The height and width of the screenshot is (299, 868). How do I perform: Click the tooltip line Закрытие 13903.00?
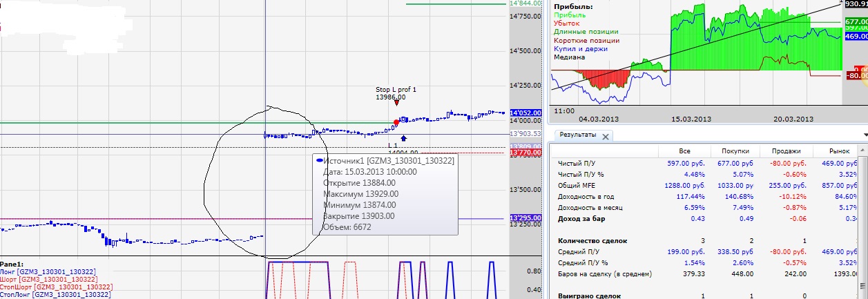(x=359, y=215)
